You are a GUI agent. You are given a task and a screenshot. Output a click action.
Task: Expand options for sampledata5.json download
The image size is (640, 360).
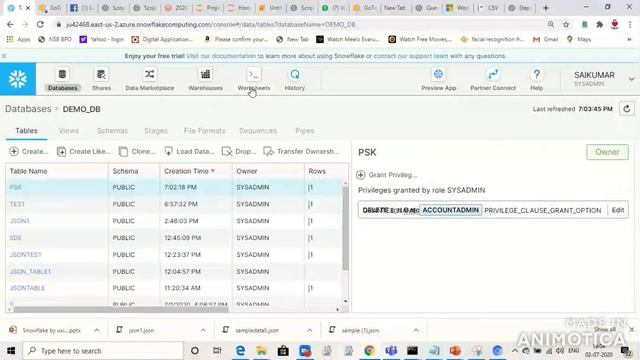click(309, 330)
